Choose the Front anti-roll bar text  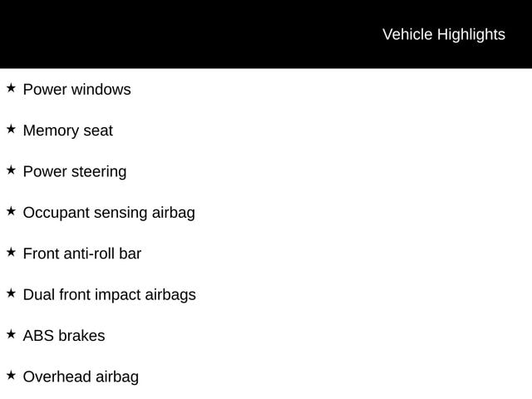(82, 254)
